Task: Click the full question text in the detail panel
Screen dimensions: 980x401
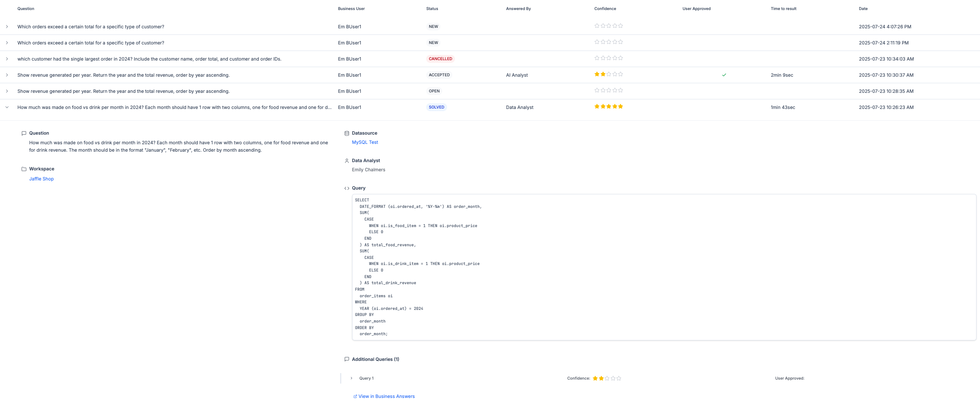Action: [179, 146]
